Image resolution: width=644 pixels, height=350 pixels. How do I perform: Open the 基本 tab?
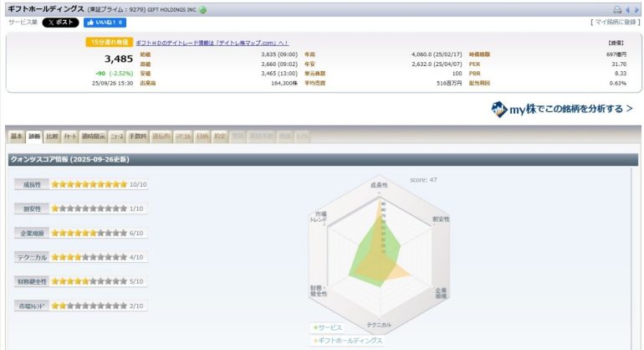point(17,136)
